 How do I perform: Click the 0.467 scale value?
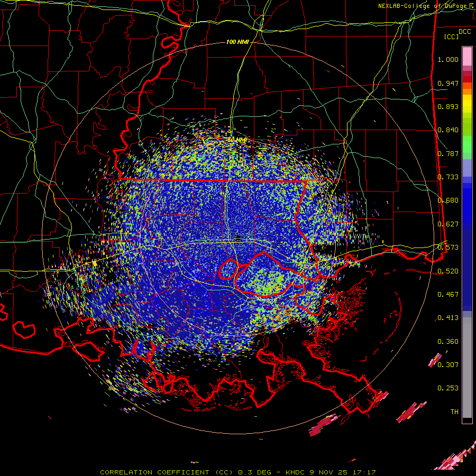448,295
